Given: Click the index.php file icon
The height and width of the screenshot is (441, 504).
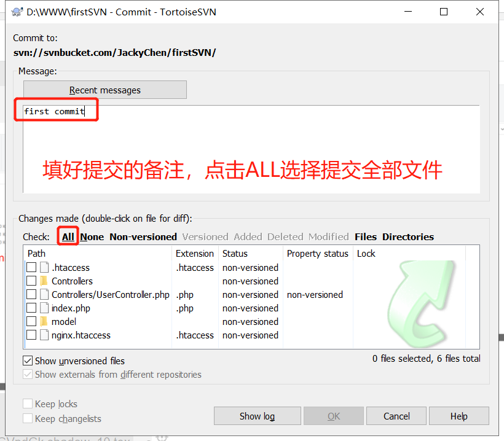Looking at the screenshot, I should (x=44, y=308).
